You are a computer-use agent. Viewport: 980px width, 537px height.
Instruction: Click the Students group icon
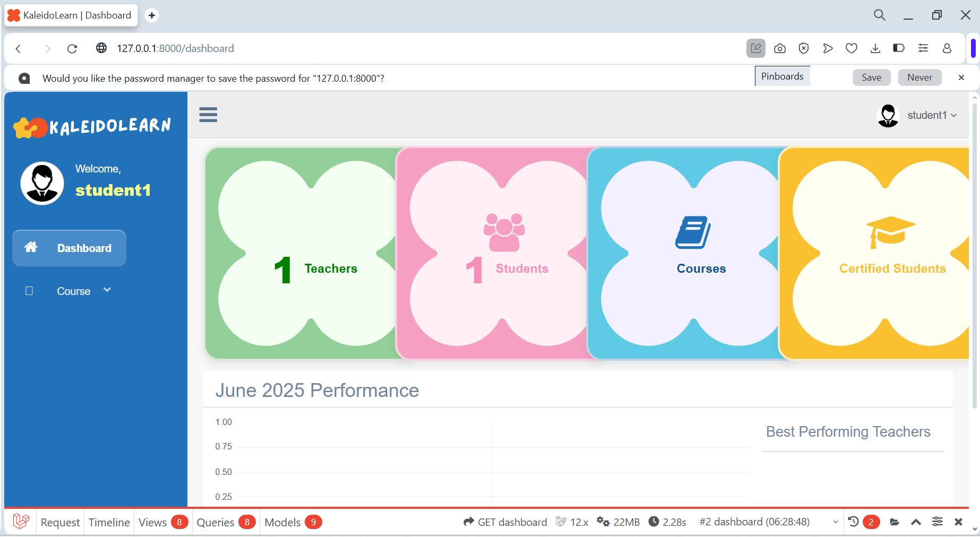[504, 232]
